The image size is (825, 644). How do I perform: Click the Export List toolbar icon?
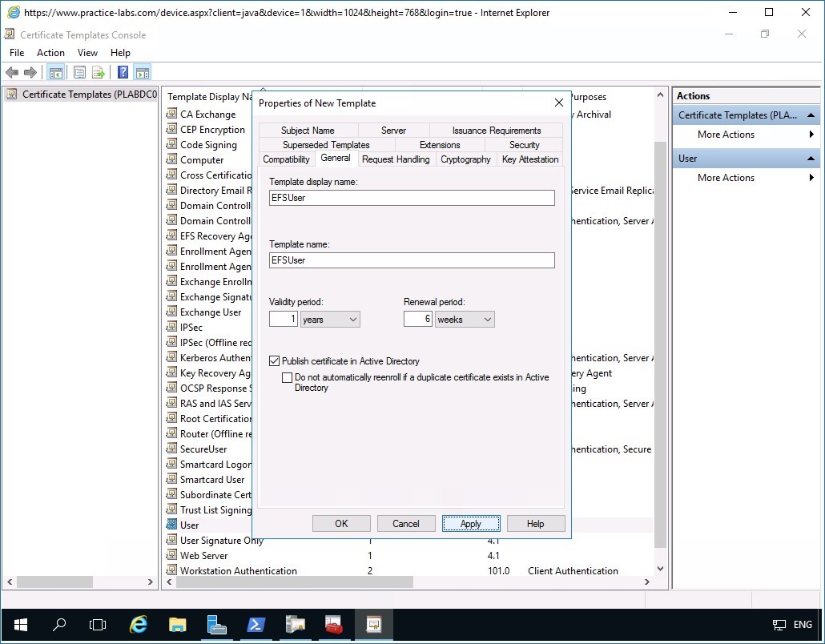click(x=99, y=73)
